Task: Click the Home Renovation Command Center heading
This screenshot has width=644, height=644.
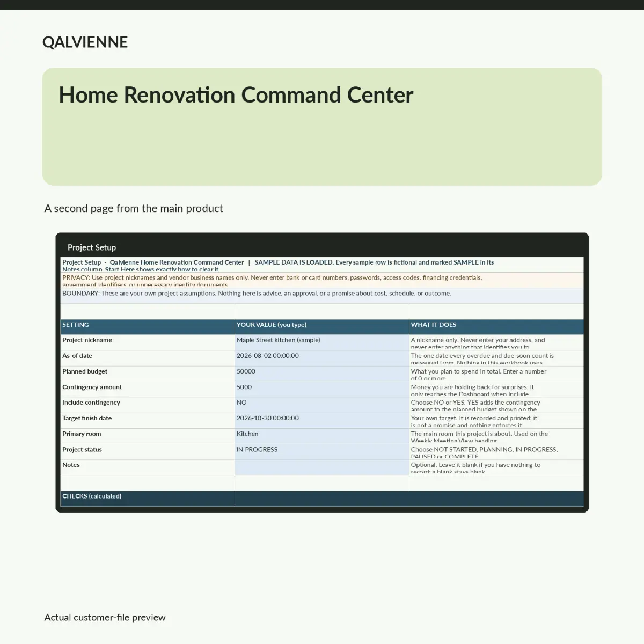Action: (x=236, y=95)
